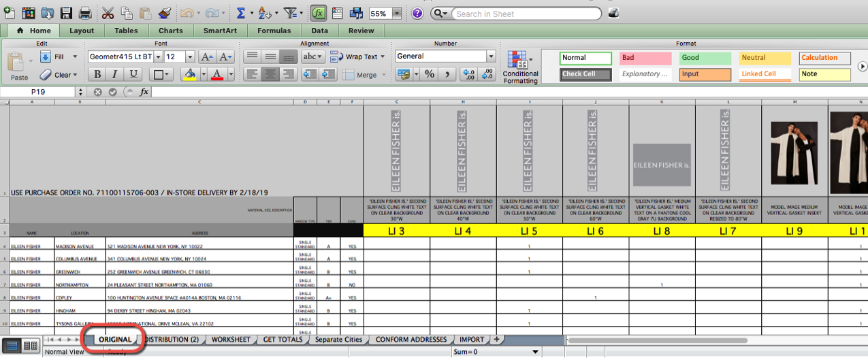Toggle the Formula Builder fx button

[x=318, y=13]
